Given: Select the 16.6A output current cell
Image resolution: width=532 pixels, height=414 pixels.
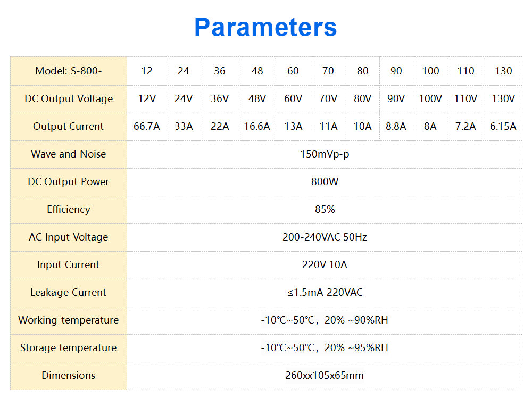Looking at the screenshot, I should 257,126.
